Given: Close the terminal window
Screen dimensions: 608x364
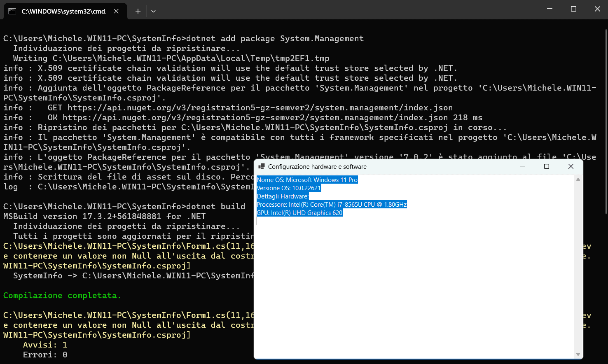Looking at the screenshot, I should (x=597, y=9).
